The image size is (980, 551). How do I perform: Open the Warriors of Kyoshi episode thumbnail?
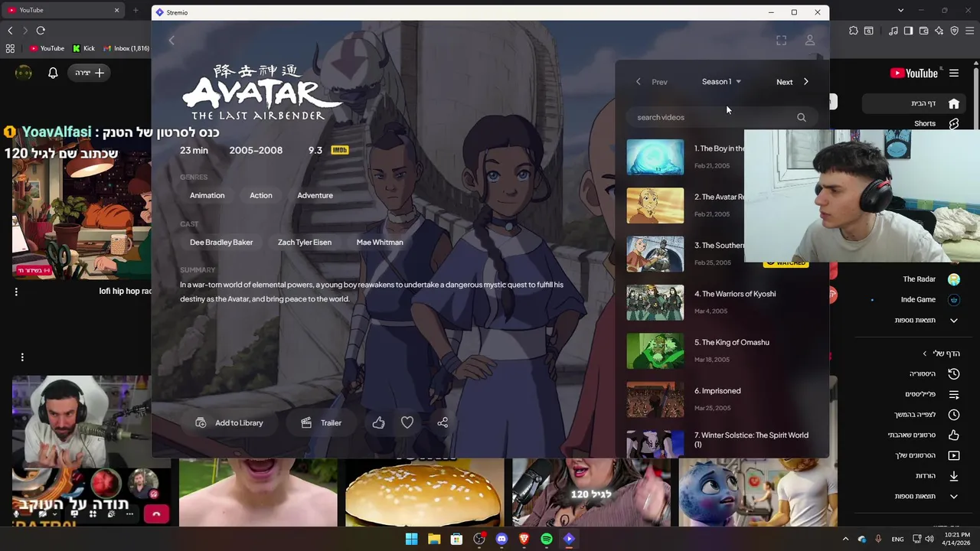click(655, 302)
